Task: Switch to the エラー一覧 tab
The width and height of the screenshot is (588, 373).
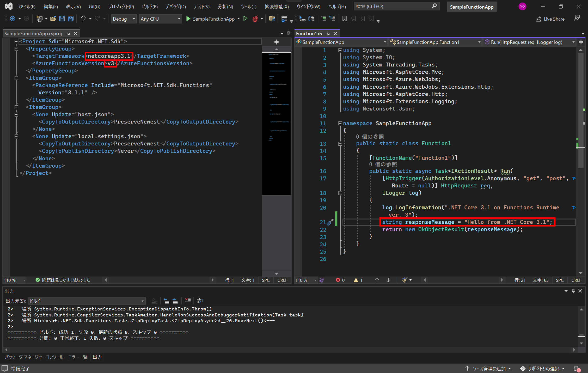Action: click(78, 357)
